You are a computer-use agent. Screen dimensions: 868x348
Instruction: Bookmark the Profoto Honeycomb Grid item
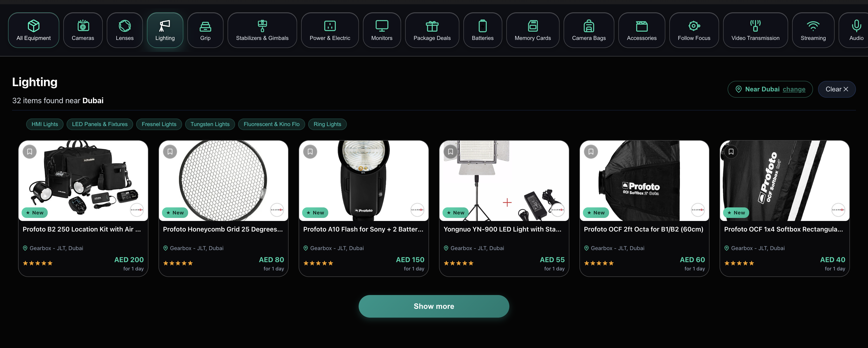(170, 152)
